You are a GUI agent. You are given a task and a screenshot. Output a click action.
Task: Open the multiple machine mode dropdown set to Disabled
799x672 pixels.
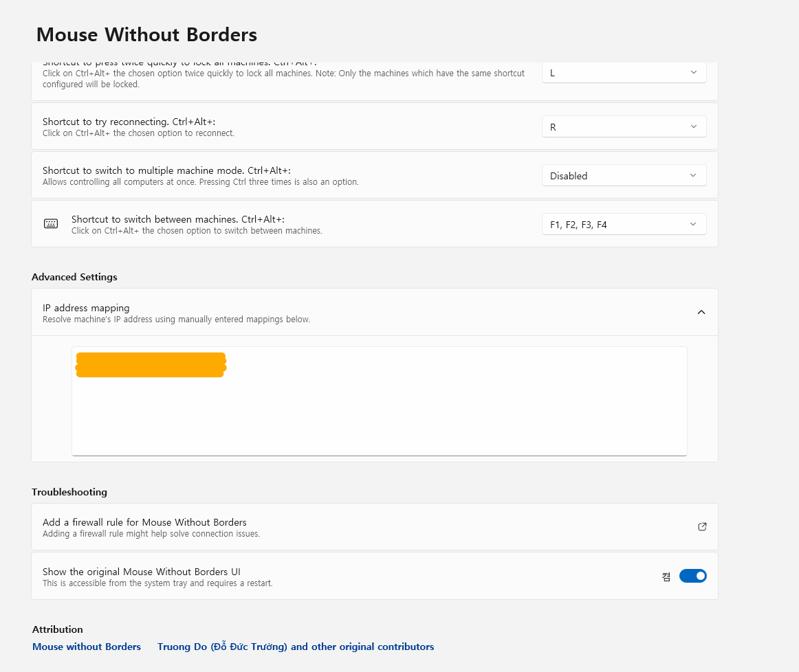[x=624, y=176]
